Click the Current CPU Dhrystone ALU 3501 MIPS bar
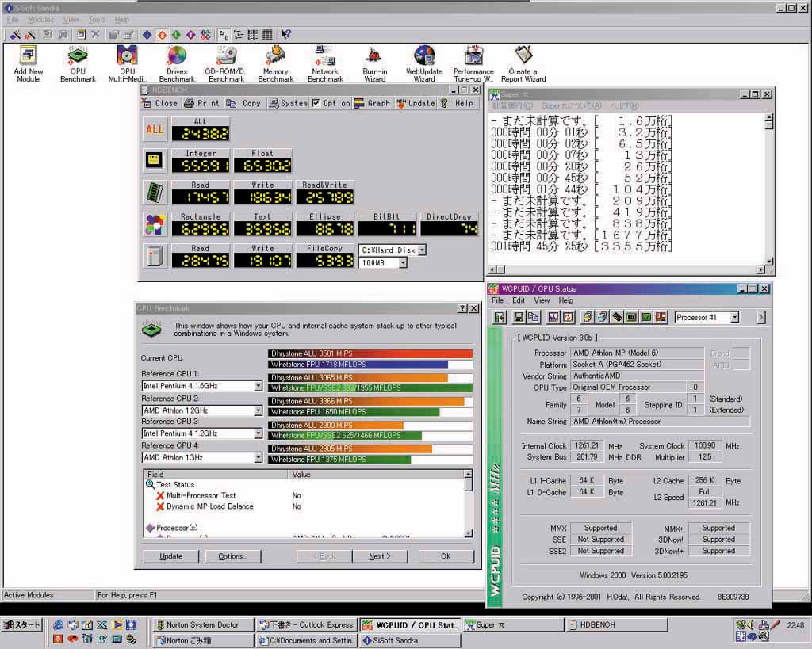 (x=370, y=353)
